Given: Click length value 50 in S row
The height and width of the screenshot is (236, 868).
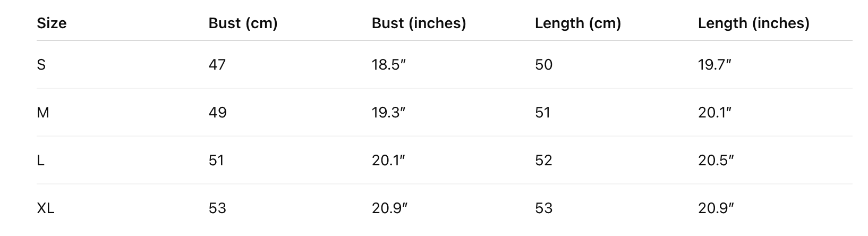Looking at the screenshot, I should click(x=544, y=65).
